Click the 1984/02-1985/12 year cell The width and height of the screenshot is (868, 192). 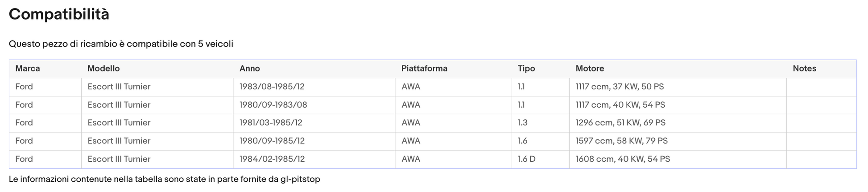point(314,159)
